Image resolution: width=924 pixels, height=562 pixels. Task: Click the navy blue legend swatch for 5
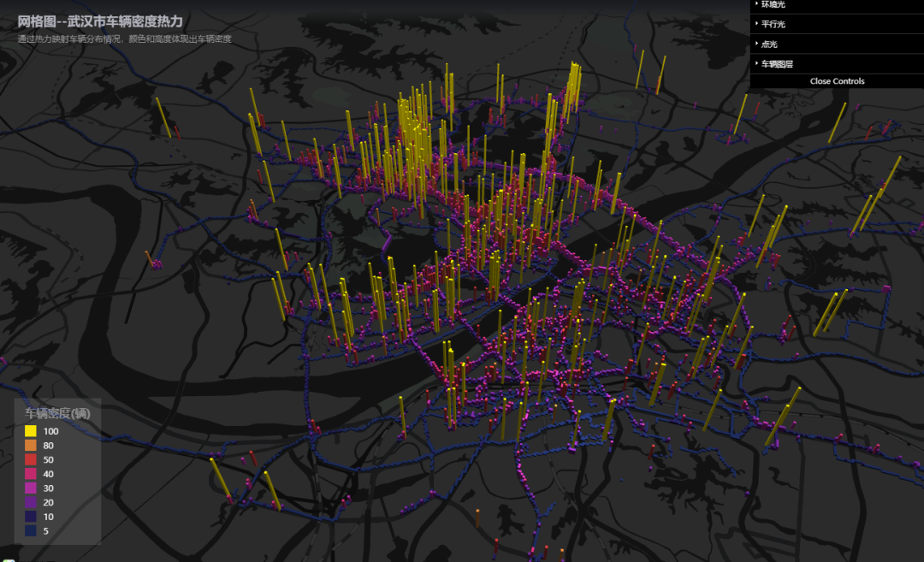pyautogui.click(x=31, y=530)
